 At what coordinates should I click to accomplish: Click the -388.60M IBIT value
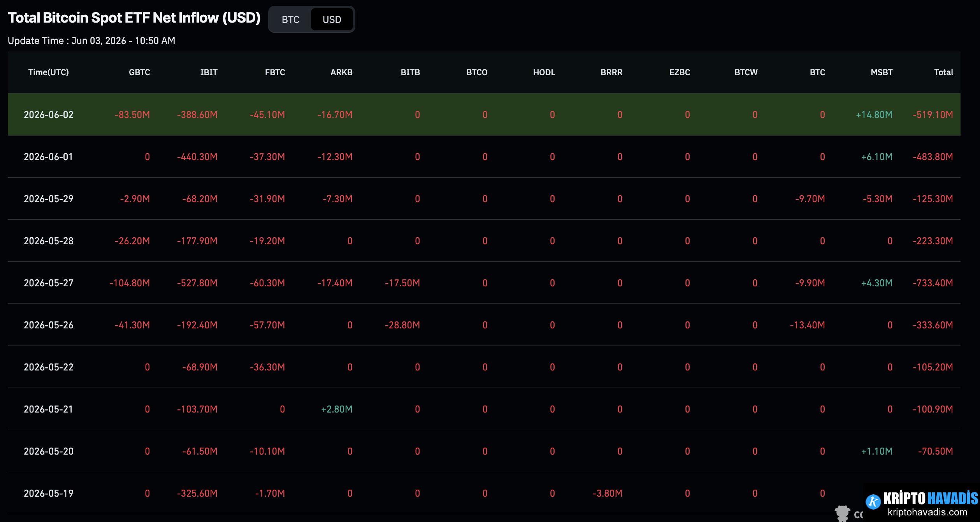pos(197,115)
